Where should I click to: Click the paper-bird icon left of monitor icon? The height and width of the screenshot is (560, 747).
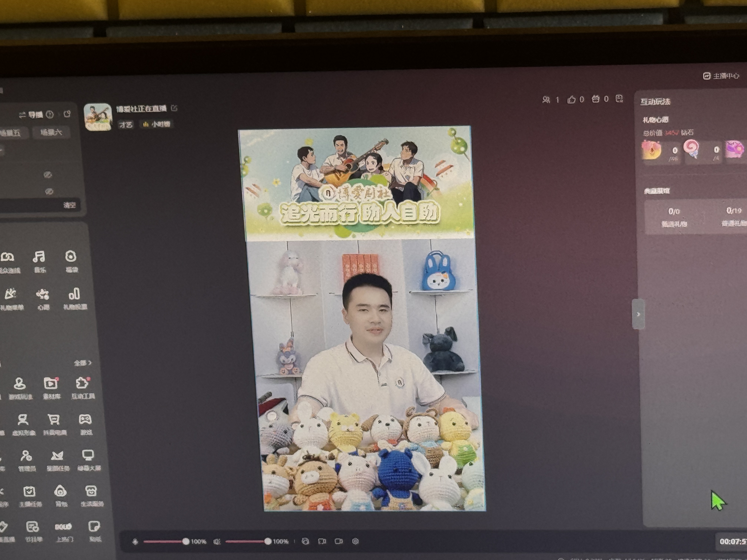(x=57, y=456)
